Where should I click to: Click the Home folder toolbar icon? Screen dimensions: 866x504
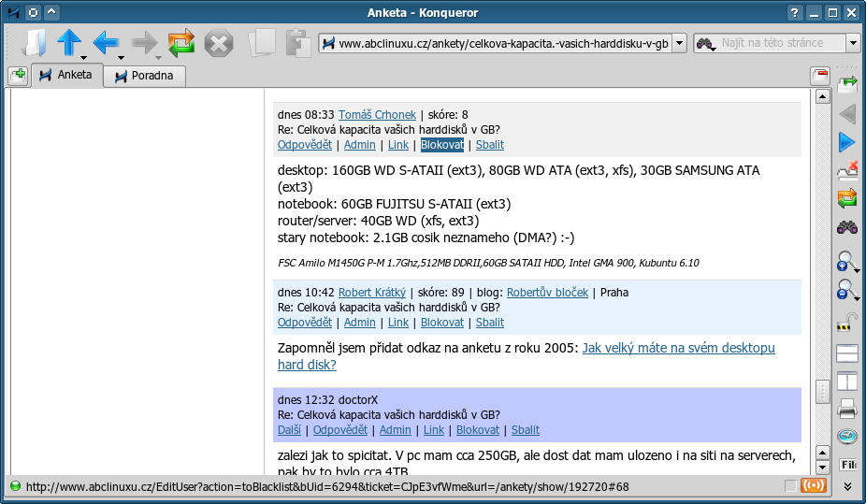point(34,42)
